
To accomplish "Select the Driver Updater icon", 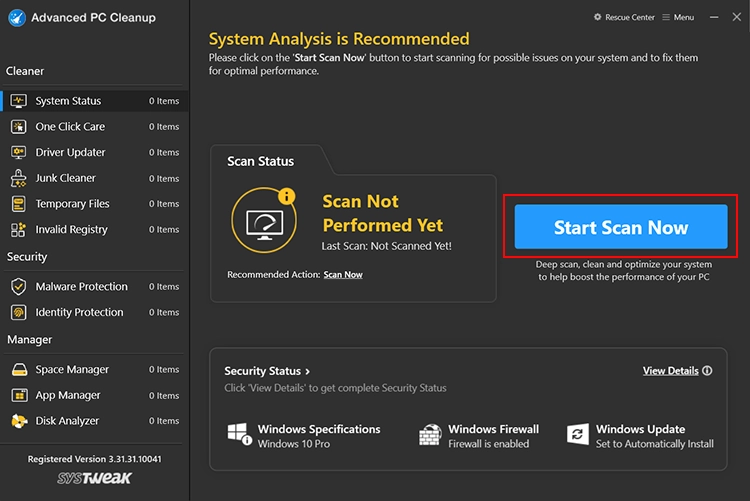I will click(18, 152).
